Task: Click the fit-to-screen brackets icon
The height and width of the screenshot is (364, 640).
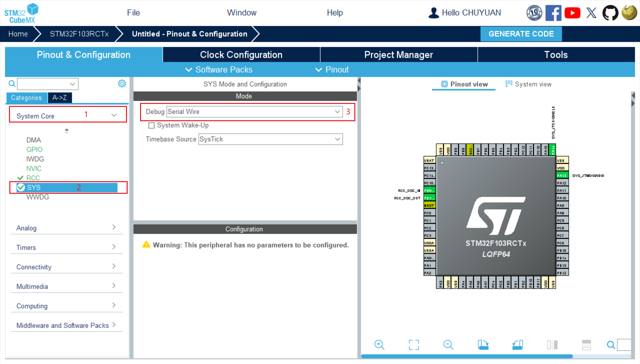Action: coord(414,345)
